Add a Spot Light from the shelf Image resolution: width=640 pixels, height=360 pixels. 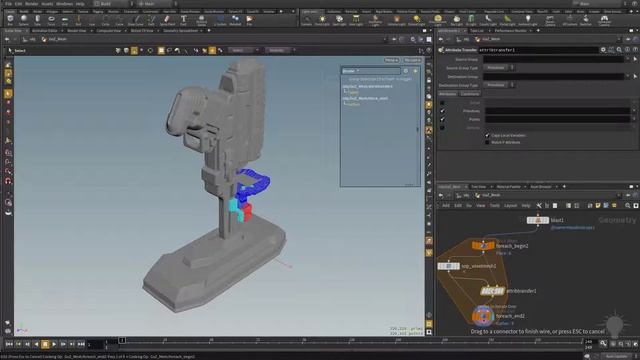[x=339, y=20]
